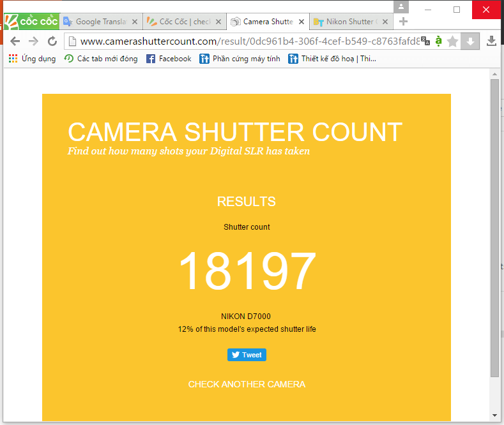Go back to the previous page
504x425 pixels.
click(x=15, y=41)
